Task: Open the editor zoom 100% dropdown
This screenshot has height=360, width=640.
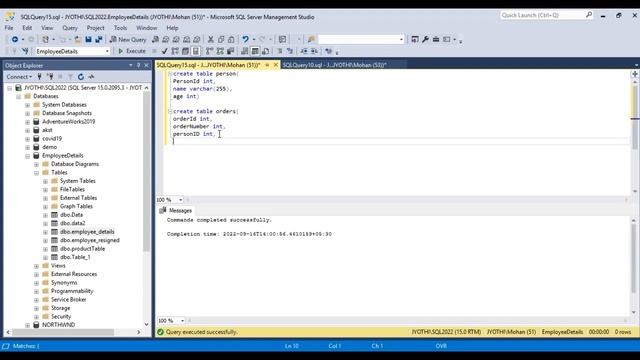Action: pyautogui.click(x=180, y=200)
